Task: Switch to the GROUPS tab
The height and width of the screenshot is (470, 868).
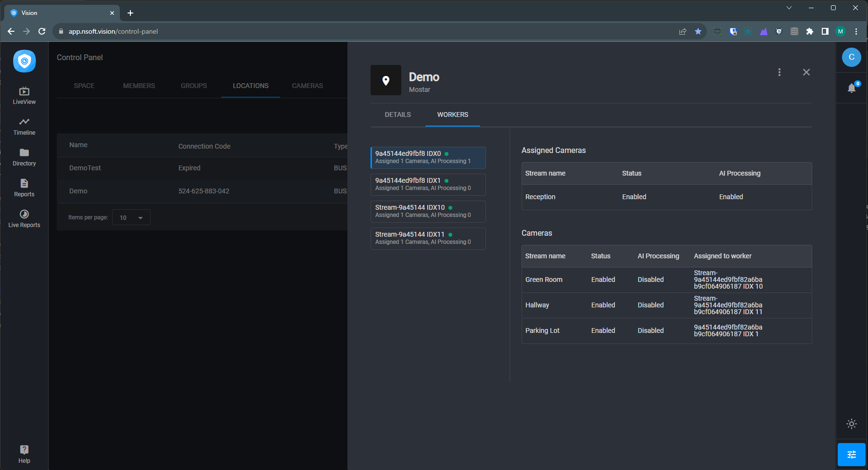Action: click(194, 86)
